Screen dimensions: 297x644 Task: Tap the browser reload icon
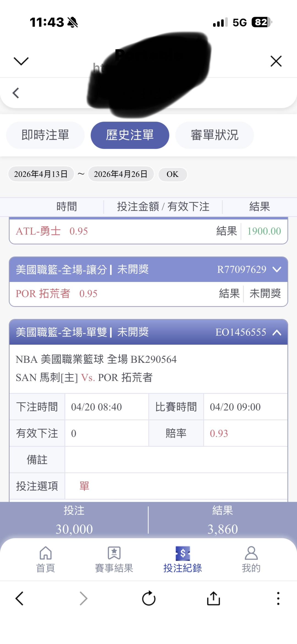click(x=149, y=598)
